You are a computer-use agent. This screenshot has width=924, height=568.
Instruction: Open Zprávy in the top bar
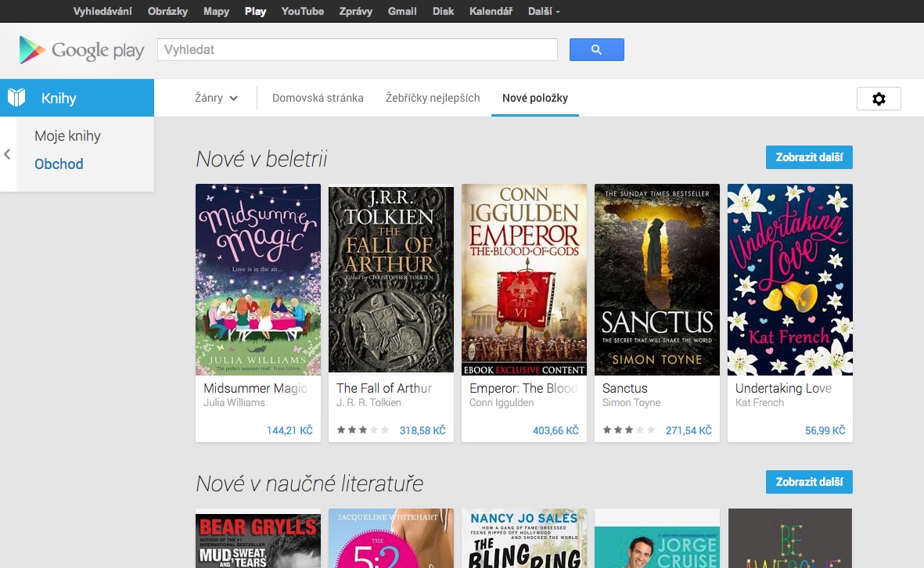coord(355,11)
